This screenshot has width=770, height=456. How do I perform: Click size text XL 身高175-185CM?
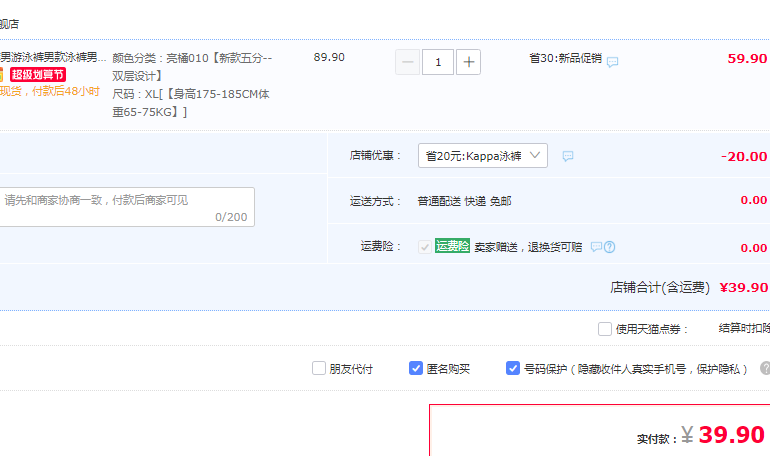coord(191,103)
